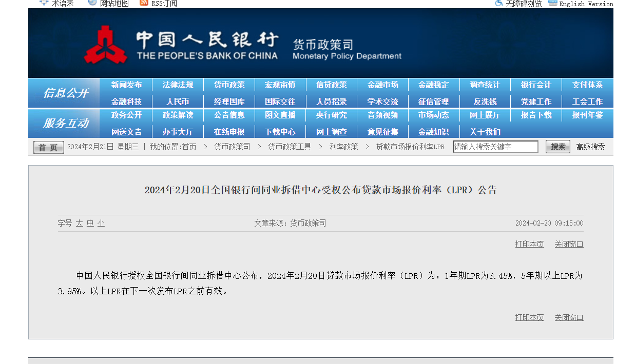635x364 pixels.
Task: Open the RSS订阅 link
Action: (x=164, y=3)
